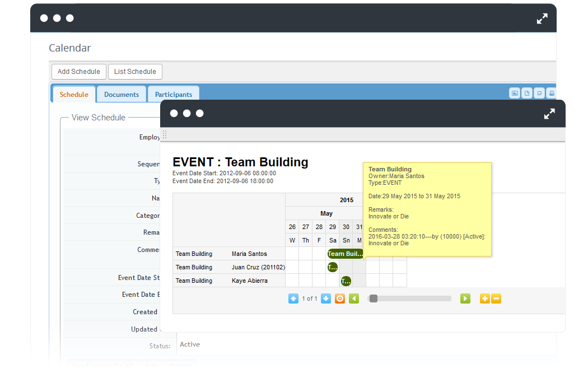Click the sticky note icon in tab bar
The width and height of the screenshot is (588, 392).
pos(539,94)
